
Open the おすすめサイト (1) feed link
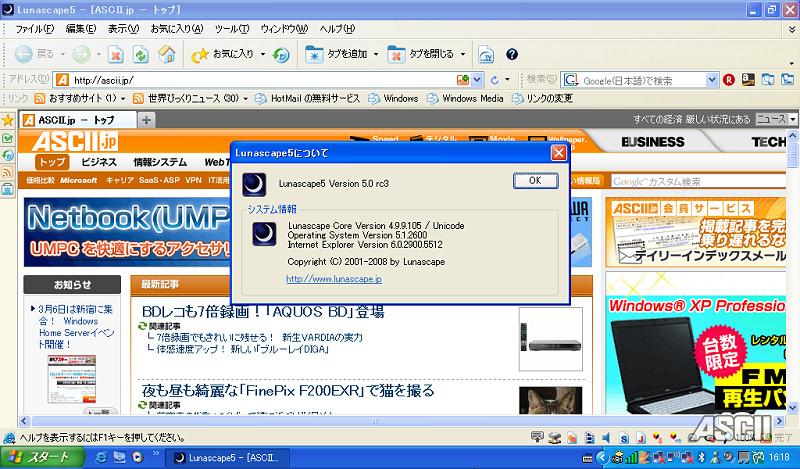tap(79, 98)
